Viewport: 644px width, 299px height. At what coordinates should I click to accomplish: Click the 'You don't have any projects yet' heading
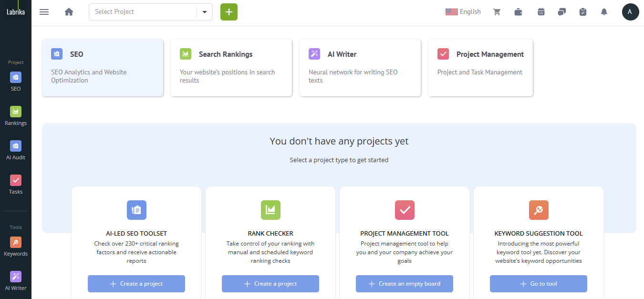point(339,141)
